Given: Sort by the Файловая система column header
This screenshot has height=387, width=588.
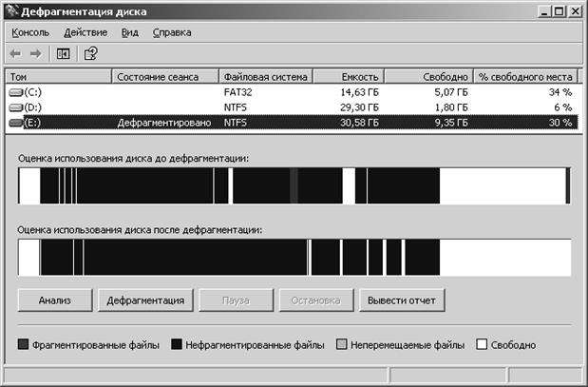Looking at the screenshot, I should (x=266, y=77).
